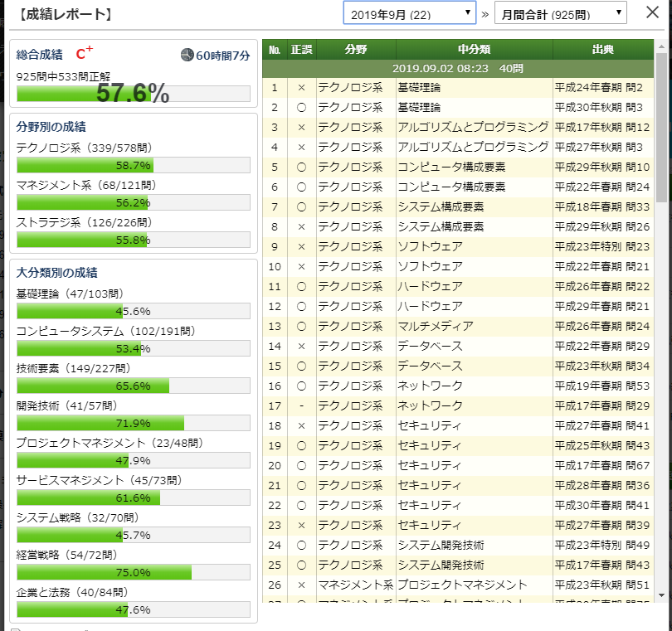Click 平成23年特別 問23 source cell
Viewport: 672px width, 631px height.
(x=602, y=247)
